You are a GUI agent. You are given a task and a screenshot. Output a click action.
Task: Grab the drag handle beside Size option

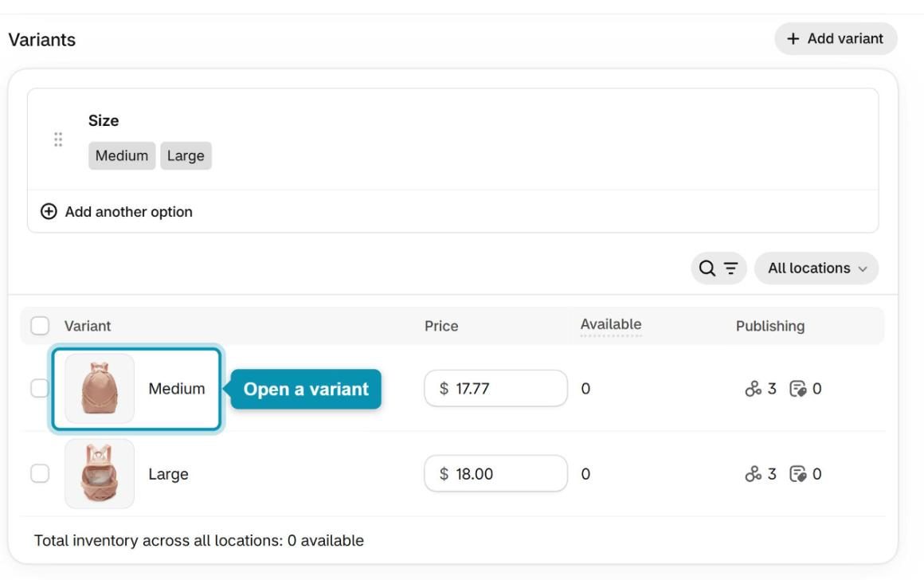pyautogui.click(x=57, y=139)
